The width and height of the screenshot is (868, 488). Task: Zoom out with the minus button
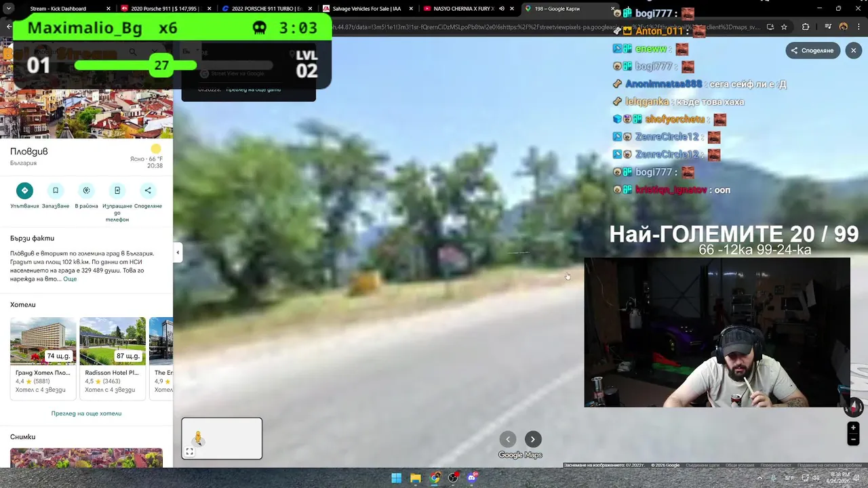click(x=853, y=440)
